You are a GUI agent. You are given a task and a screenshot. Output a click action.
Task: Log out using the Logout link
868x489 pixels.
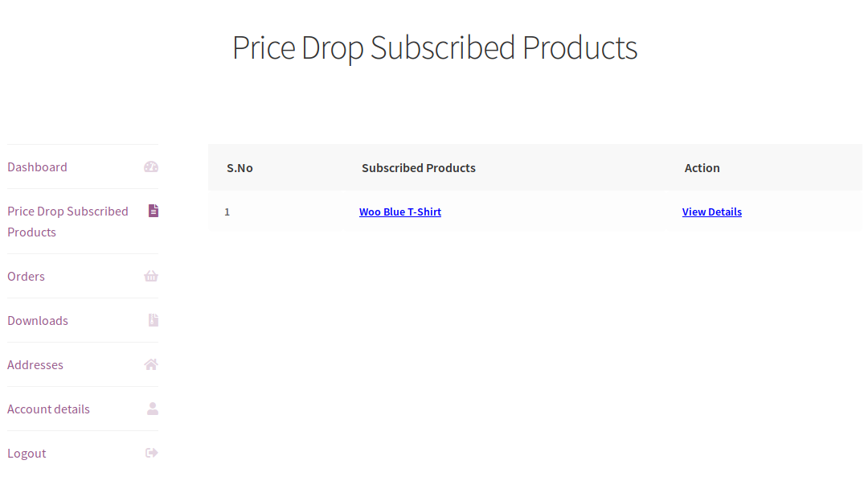27,453
